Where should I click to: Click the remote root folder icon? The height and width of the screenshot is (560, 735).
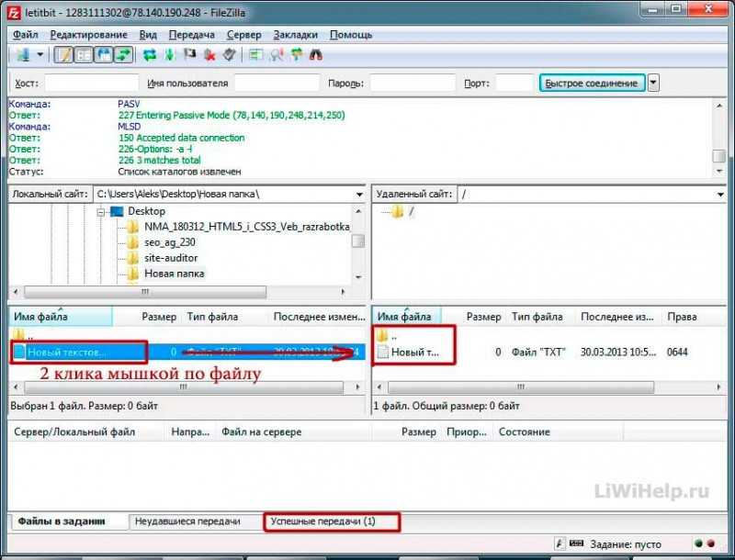tap(398, 212)
